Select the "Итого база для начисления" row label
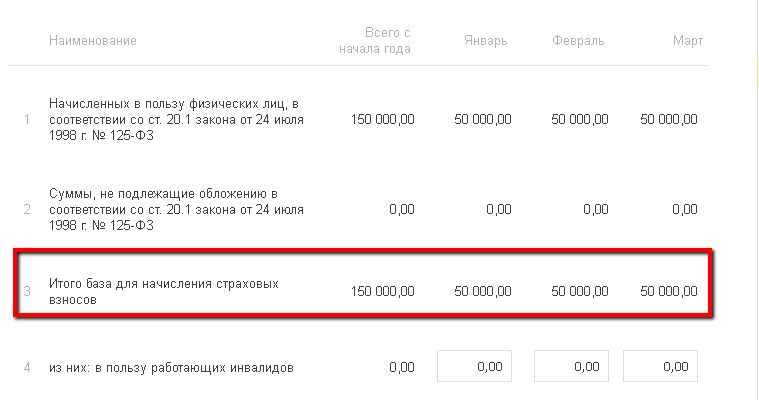 tap(163, 291)
